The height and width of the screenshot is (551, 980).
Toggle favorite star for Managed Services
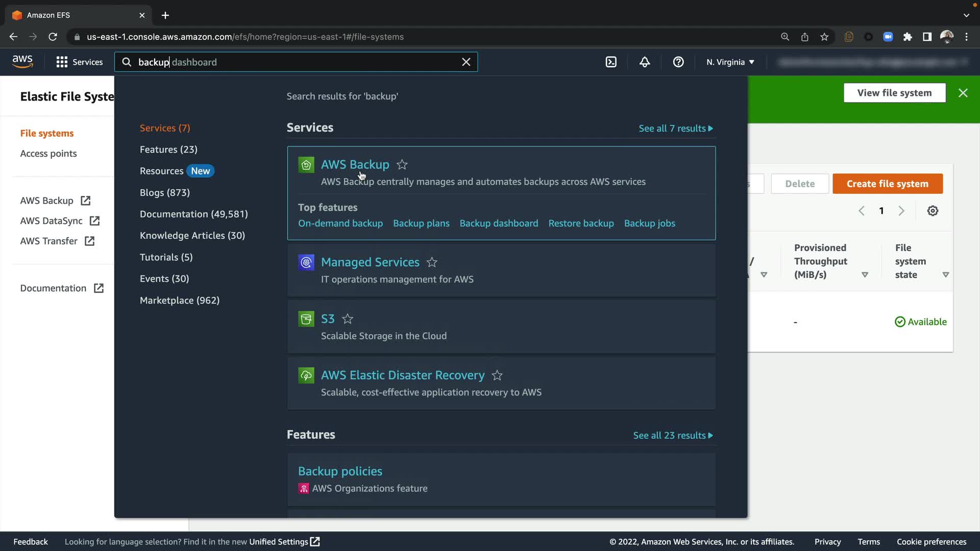click(x=432, y=262)
